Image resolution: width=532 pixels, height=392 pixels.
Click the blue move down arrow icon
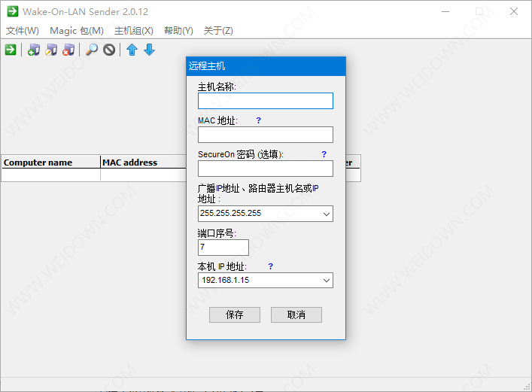[149, 50]
